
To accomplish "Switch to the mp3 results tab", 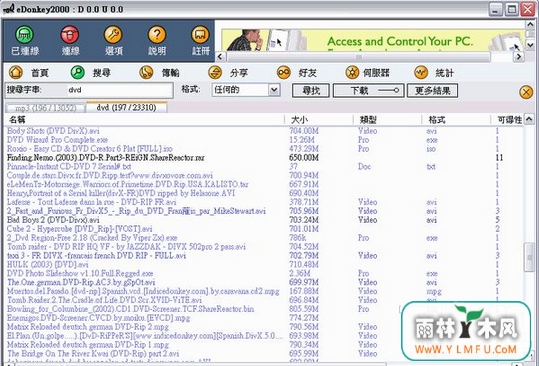I will (x=45, y=108).
